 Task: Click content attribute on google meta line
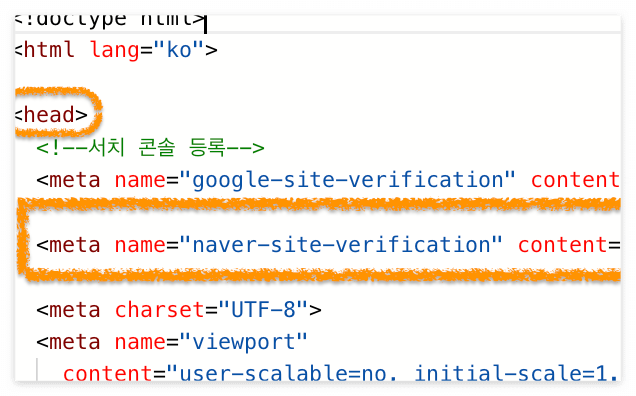pos(575,180)
